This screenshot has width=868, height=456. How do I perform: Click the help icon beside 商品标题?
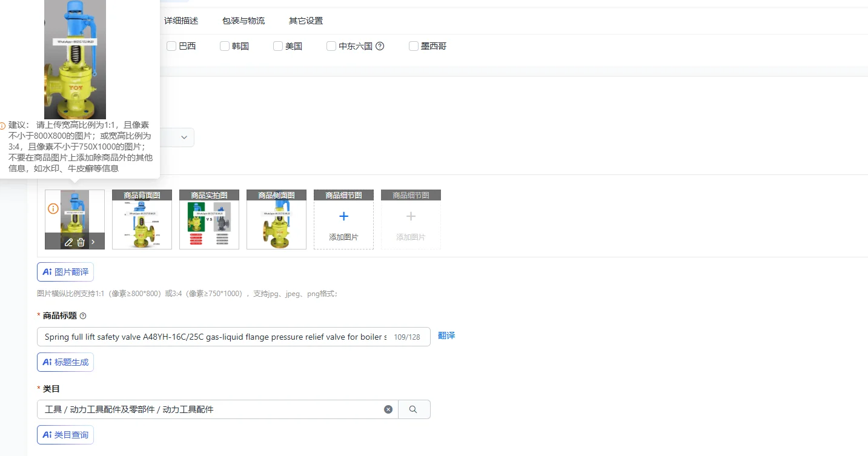(x=83, y=316)
